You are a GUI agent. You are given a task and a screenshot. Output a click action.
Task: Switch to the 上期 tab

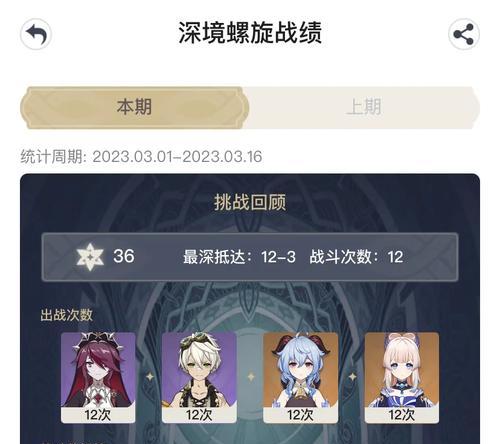364,107
